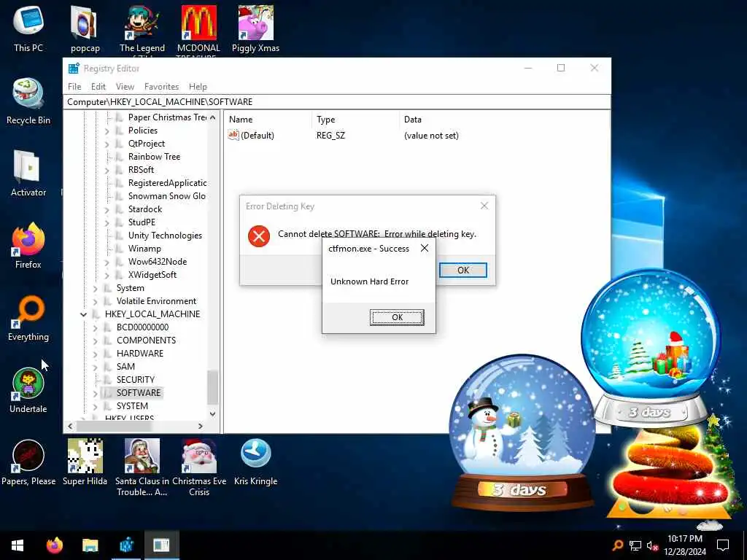Viewport: 747px width, 560px height.
Task: Open the Papers, Please desktop shortcut
Action: point(28,462)
